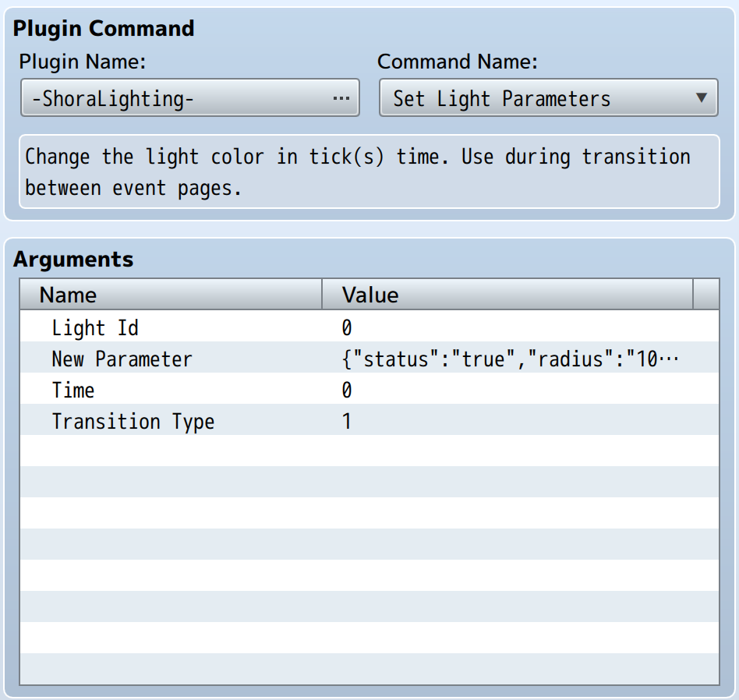
Task: Select the New Parameter argument row
Action: point(369,357)
